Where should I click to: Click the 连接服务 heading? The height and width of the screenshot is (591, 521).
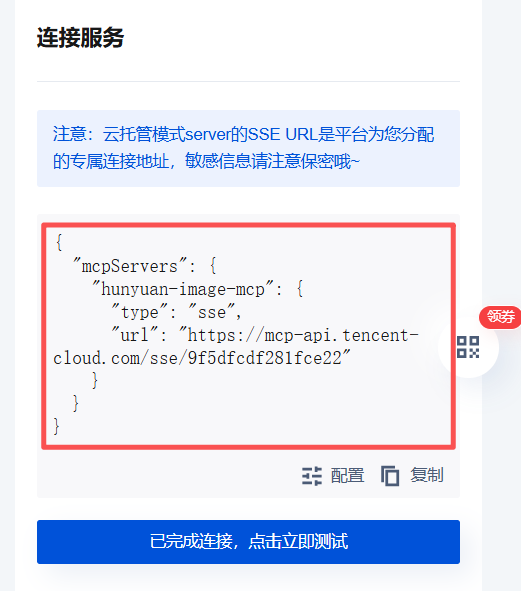(x=80, y=38)
